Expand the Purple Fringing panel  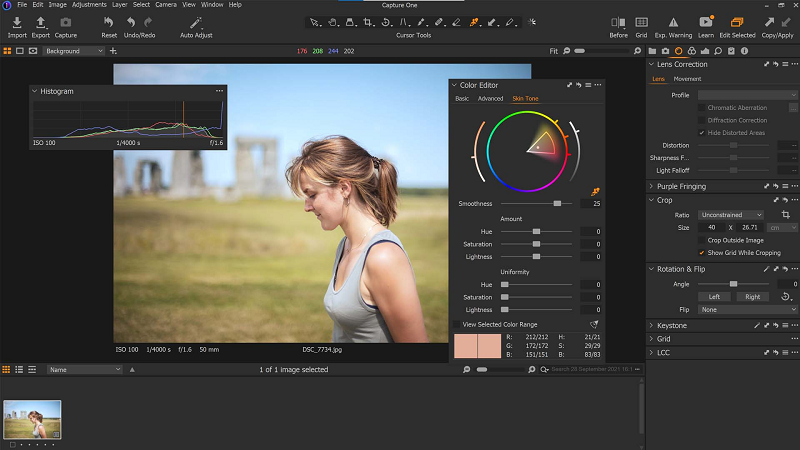pyautogui.click(x=651, y=186)
